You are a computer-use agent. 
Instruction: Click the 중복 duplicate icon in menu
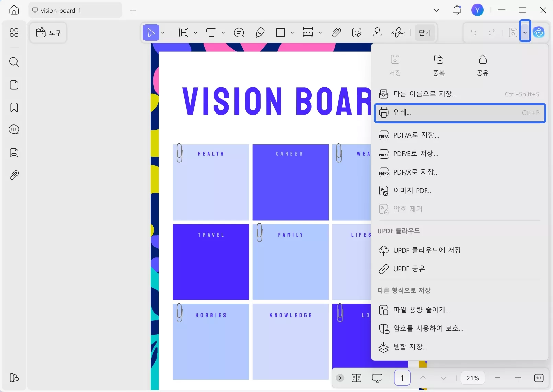tap(439, 65)
